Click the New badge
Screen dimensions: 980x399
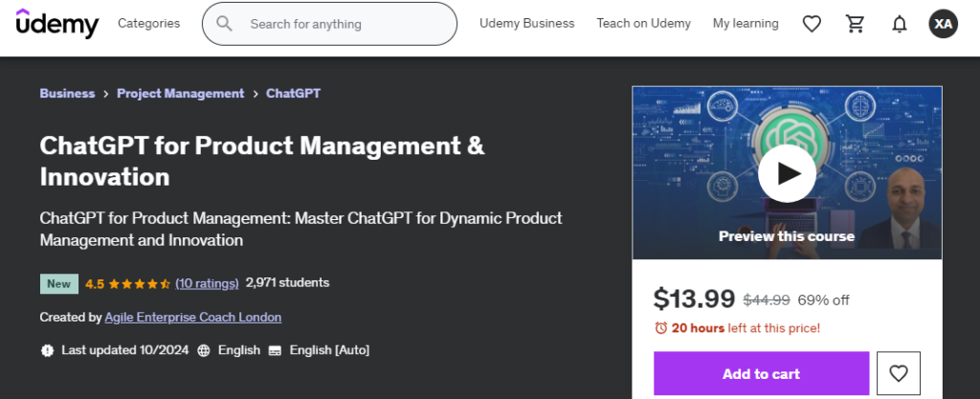pyautogui.click(x=59, y=283)
